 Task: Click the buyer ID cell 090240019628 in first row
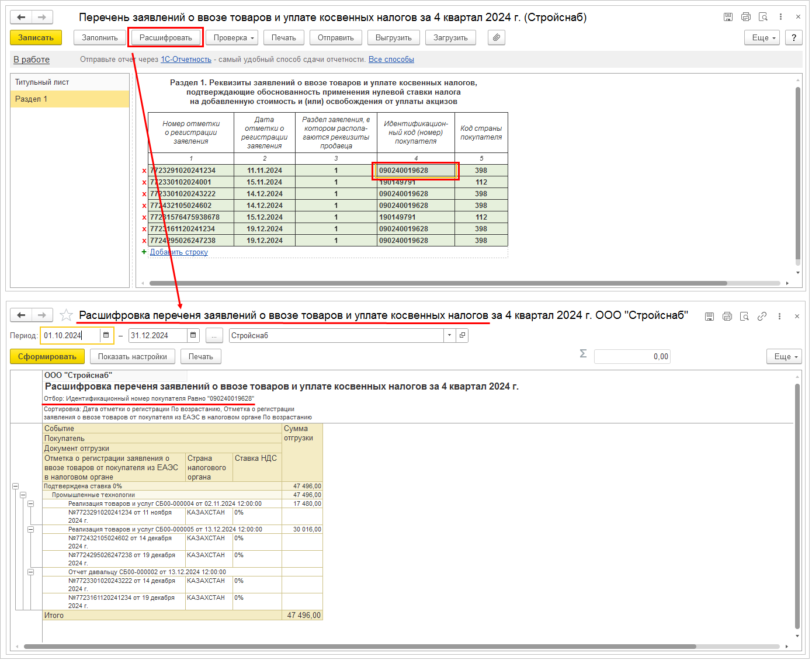415,171
